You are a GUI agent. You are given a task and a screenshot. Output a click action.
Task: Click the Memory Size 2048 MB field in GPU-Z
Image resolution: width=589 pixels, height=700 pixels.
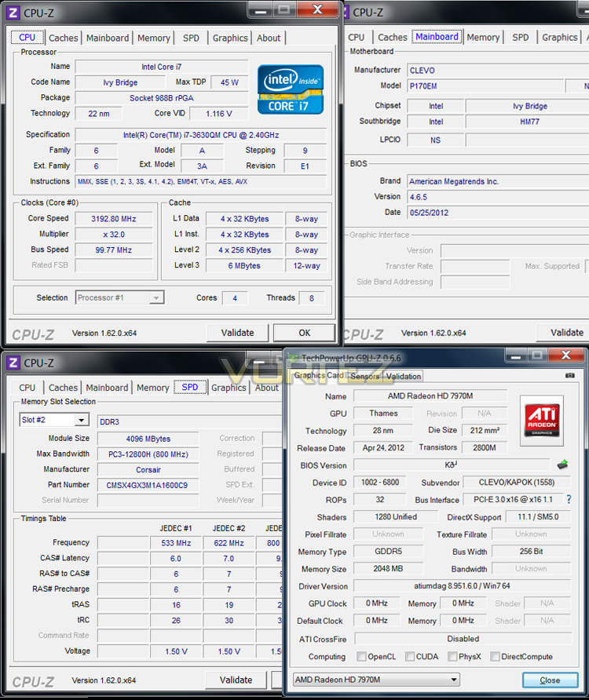(x=388, y=569)
